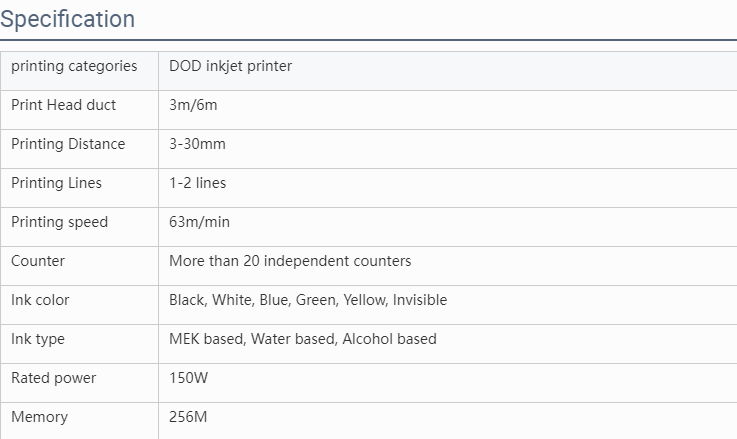Select the "1-2 lines" value
This screenshot has height=439, width=737.
(x=197, y=183)
